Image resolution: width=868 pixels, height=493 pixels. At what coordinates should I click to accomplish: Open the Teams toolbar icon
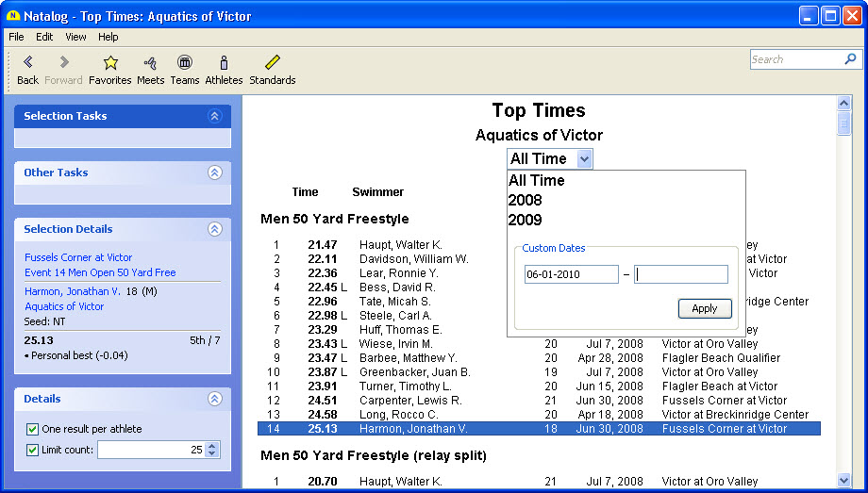click(184, 63)
